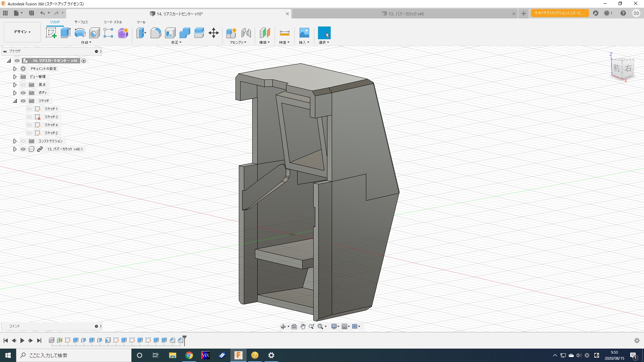Click the timeline end marker
This screenshot has width=644, height=362.
(184, 340)
